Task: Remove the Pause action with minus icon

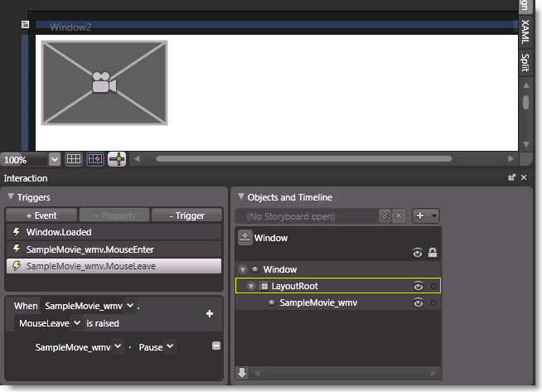Action: (x=216, y=346)
